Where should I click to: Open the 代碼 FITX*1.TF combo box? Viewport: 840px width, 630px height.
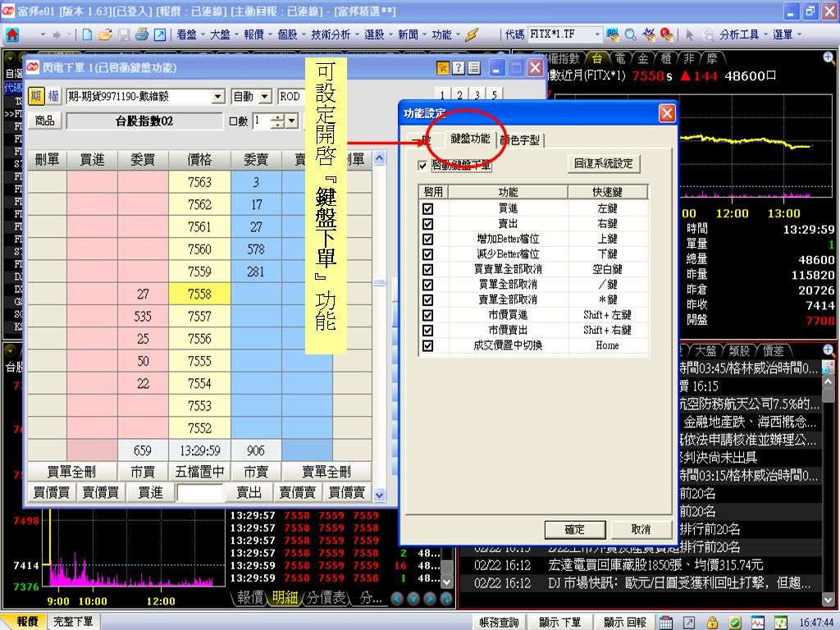pyautogui.click(x=565, y=34)
